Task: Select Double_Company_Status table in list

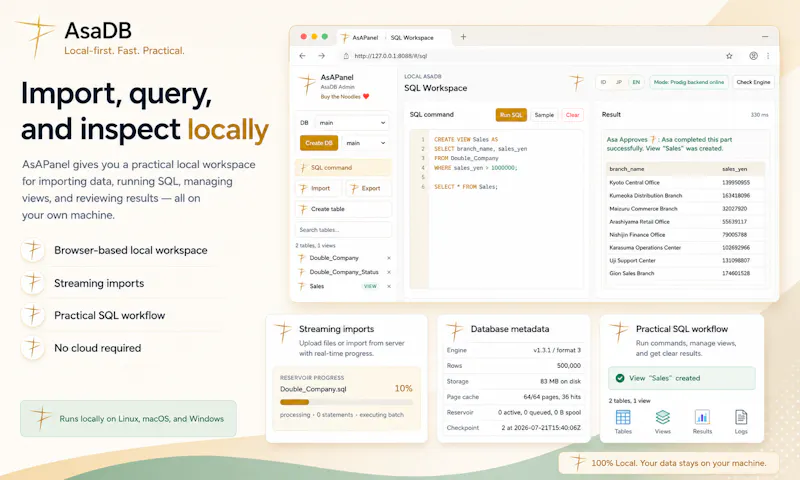Action: coord(344,272)
